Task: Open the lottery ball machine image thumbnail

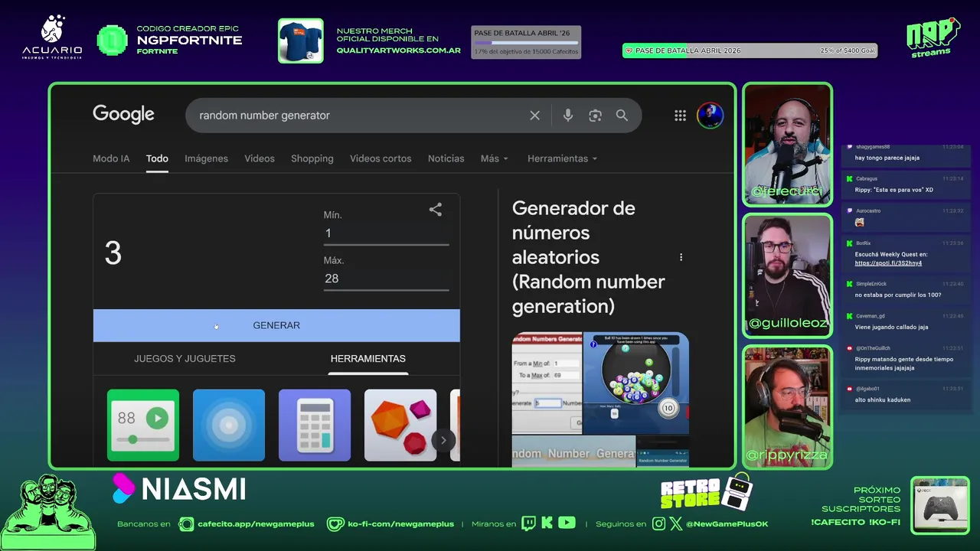Action: [x=635, y=383]
